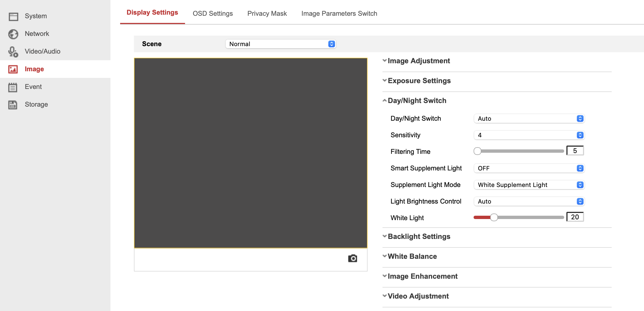Capture a snapshot with the camera icon
The image size is (644, 311).
pos(353,259)
